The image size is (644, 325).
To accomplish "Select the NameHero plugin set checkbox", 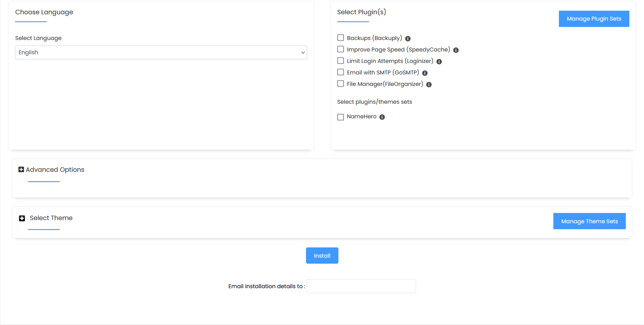I will tap(340, 117).
